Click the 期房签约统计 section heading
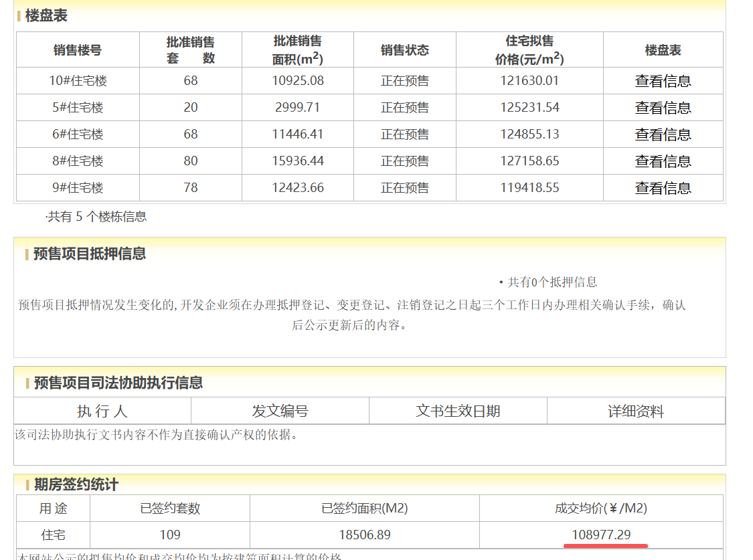This screenshot has width=753, height=560. pos(76,484)
